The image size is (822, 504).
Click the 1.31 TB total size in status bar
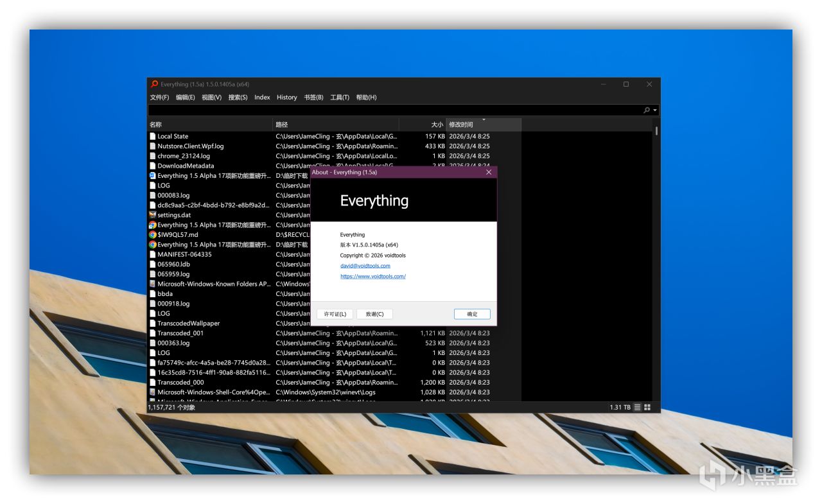click(x=620, y=407)
